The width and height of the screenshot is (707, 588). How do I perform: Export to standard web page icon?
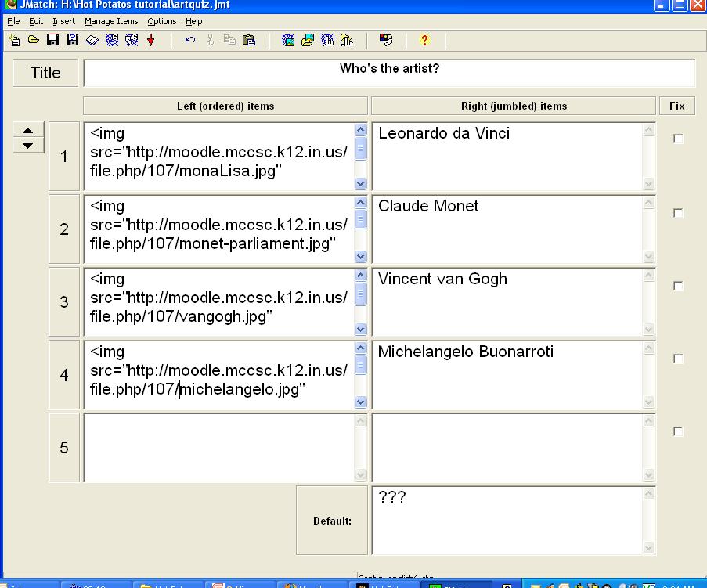coord(112,40)
